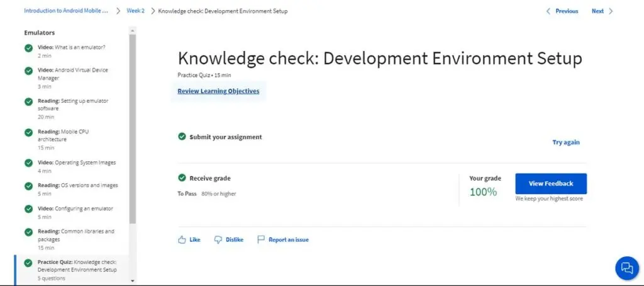Click '5 questions' text in sidebar
Screen dimensions: 644x286
pyautogui.click(x=51, y=278)
